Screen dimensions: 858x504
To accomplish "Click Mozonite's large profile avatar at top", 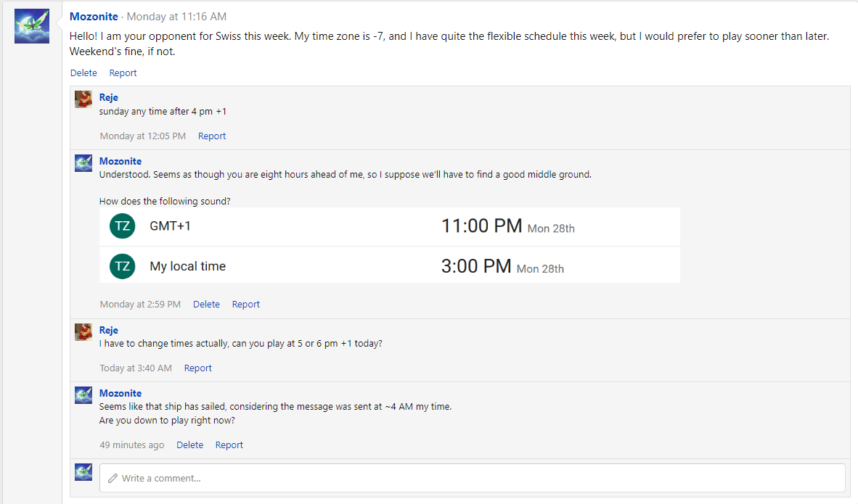I will [32, 26].
